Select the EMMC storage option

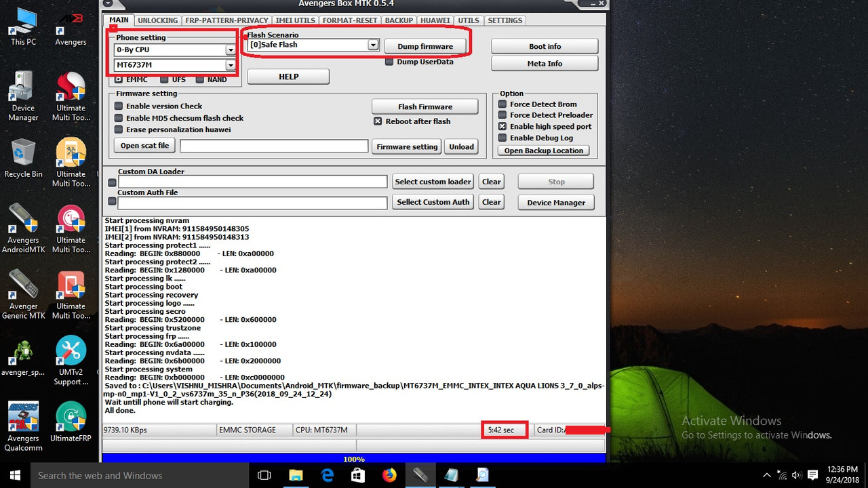119,79
